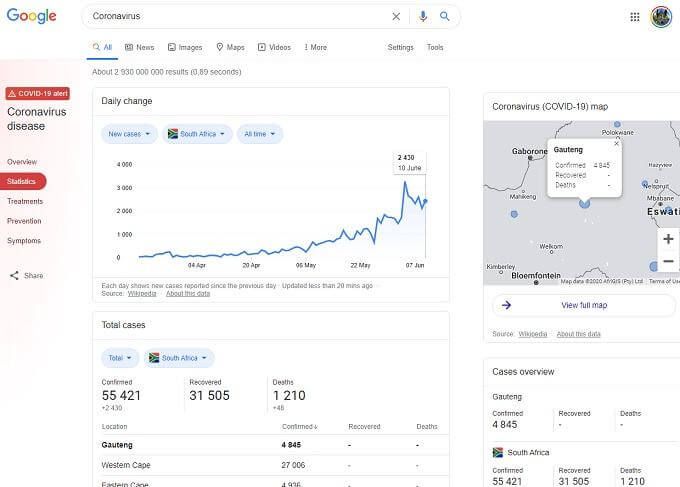Switch to the Images tab
The width and height of the screenshot is (680, 487).
tap(185, 47)
